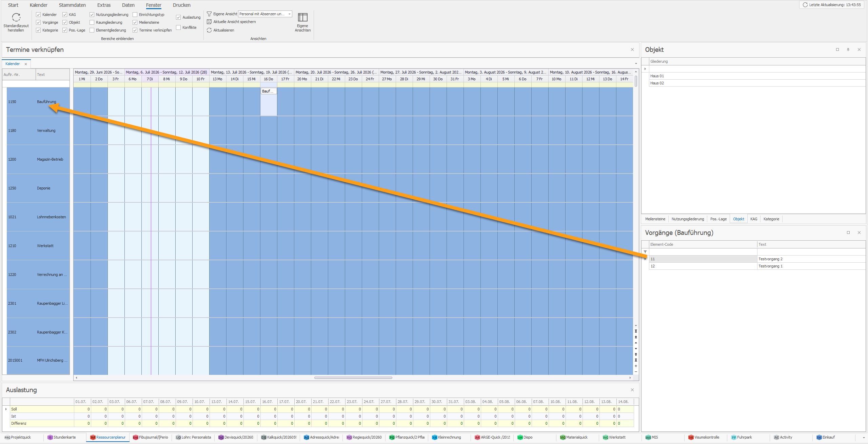This screenshot has height=444, width=868.
Task: Open Einkauf from the bottom bar
Action: pos(826,437)
